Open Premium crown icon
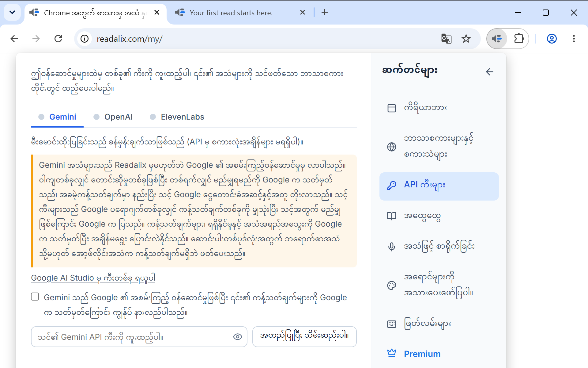The width and height of the screenshot is (588, 368). point(392,353)
